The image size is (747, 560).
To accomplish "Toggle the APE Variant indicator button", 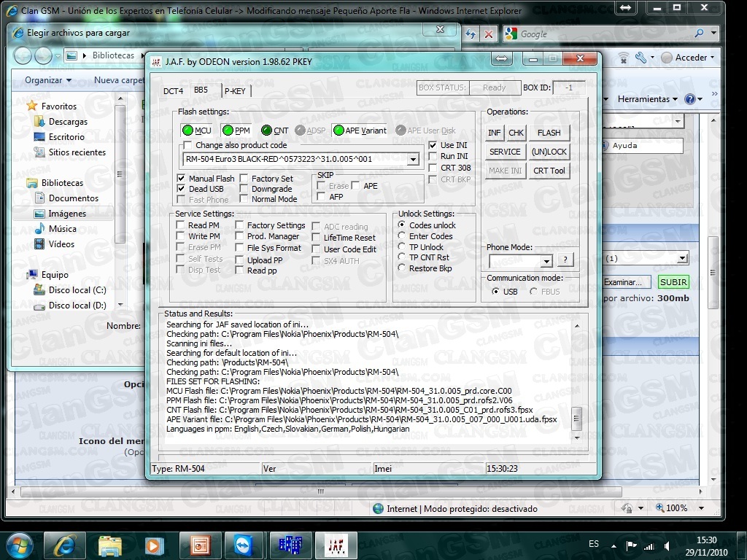I will (x=360, y=131).
